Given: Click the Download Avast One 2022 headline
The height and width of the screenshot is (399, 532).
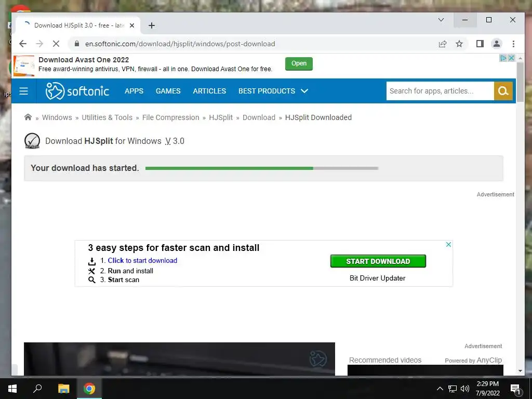Looking at the screenshot, I should coord(84,60).
